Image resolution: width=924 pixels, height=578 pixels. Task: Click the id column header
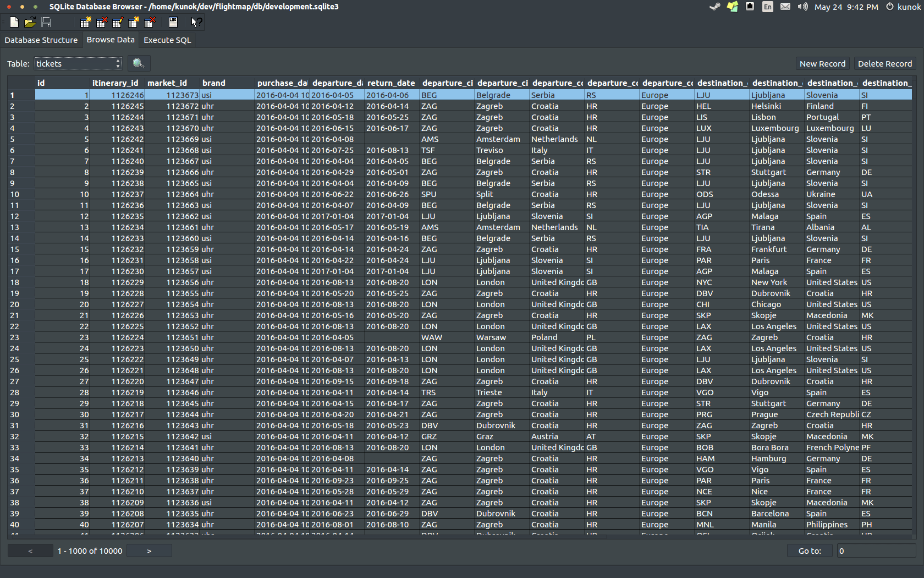pos(63,83)
